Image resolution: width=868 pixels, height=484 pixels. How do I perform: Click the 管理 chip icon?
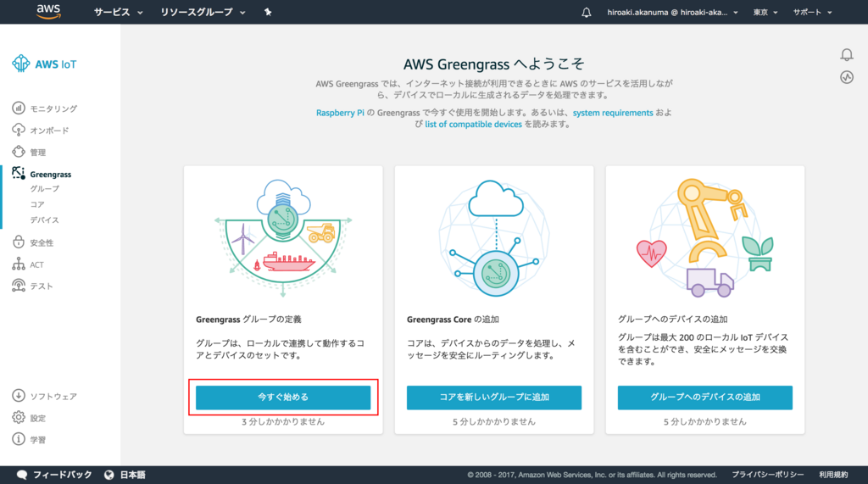19,151
